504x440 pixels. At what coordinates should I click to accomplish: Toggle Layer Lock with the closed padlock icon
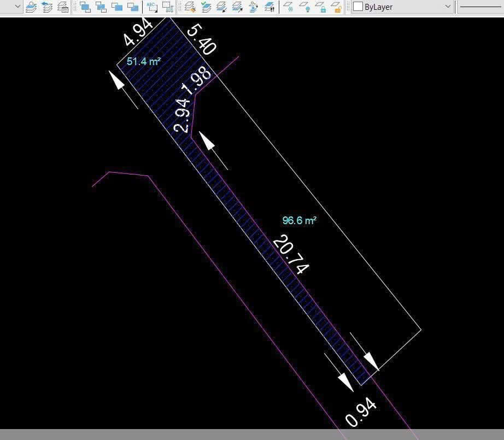tap(322, 7)
